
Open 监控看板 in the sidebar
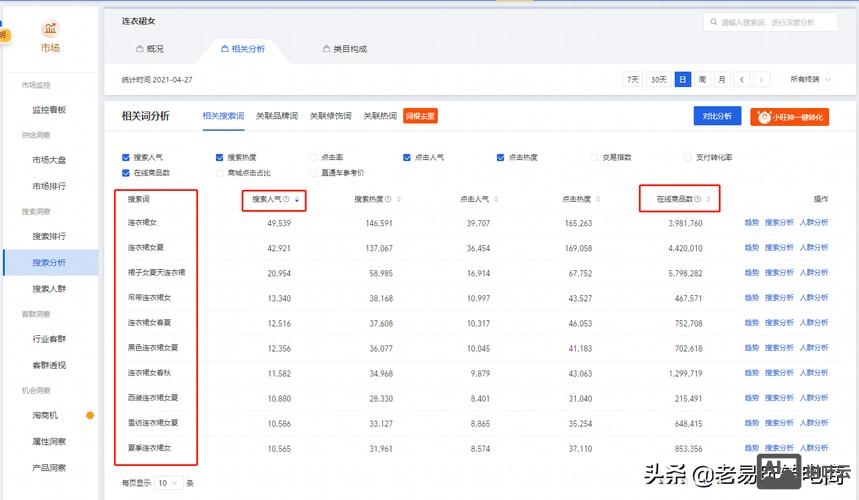coord(49,110)
